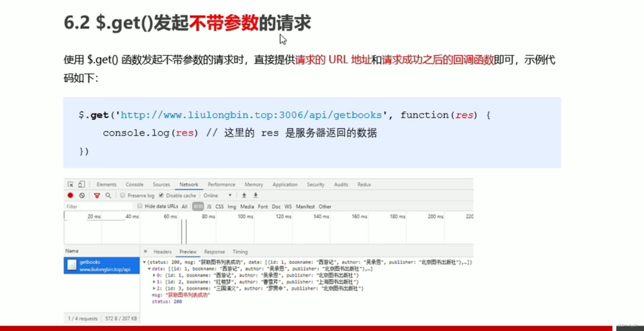
Task: Select the Network tab
Action: [189, 184]
